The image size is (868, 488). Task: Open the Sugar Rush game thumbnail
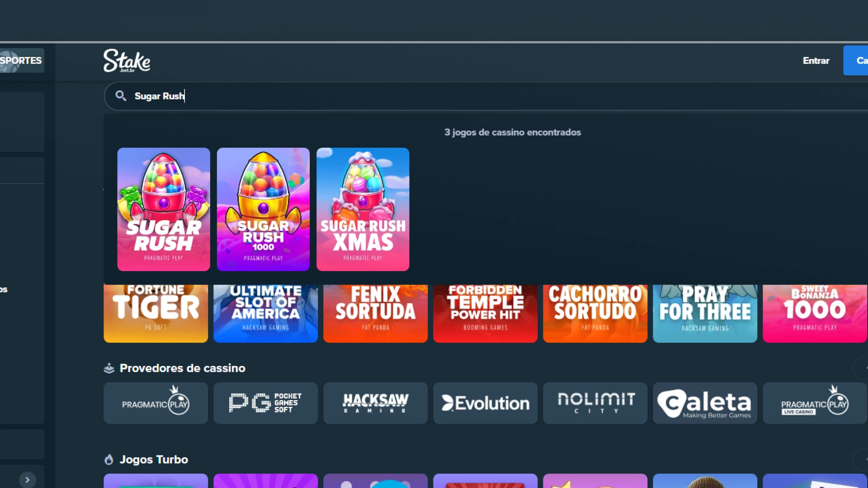pos(164,209)
